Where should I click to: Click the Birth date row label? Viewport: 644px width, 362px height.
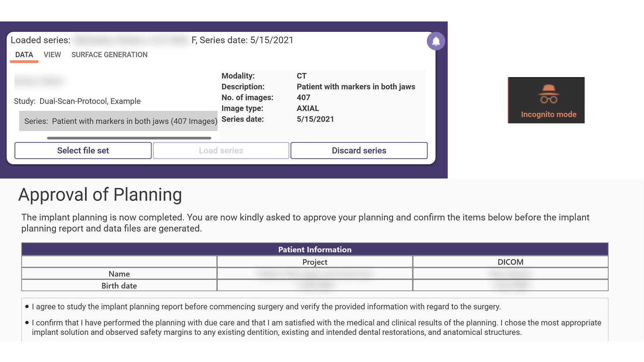pyautogui.click(x=119, y=286)
